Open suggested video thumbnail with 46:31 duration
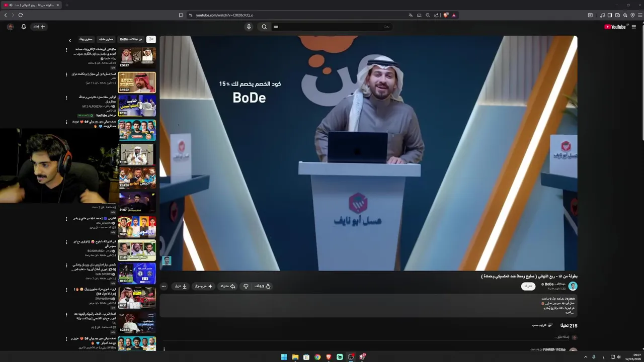The height and width of the screenshot is (362, 644). [137, 298]
